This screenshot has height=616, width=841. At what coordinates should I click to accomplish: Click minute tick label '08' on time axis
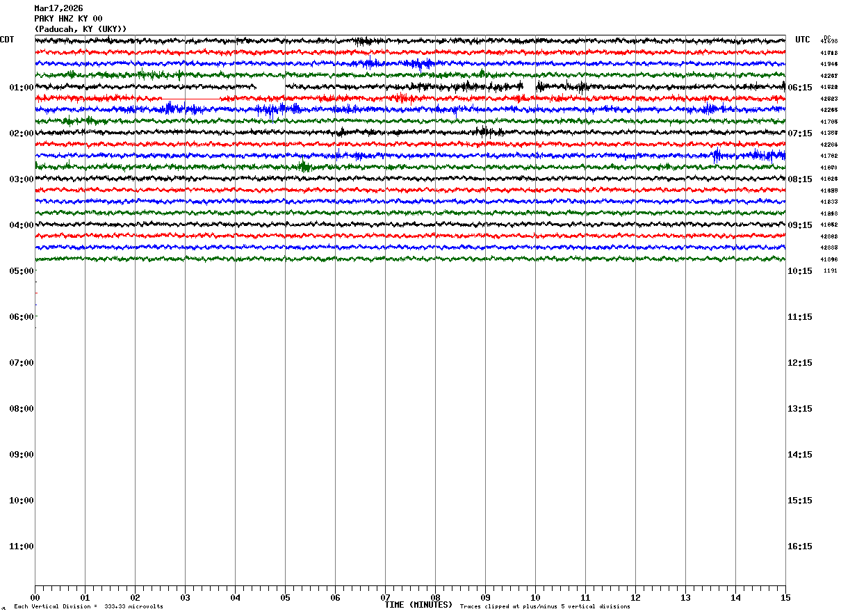[435, 597]
